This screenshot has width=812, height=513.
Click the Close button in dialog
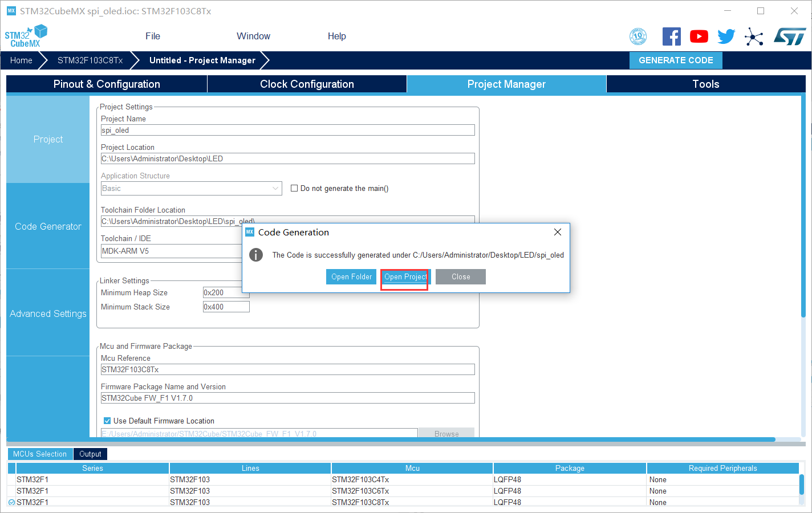(x=461, y=276)
